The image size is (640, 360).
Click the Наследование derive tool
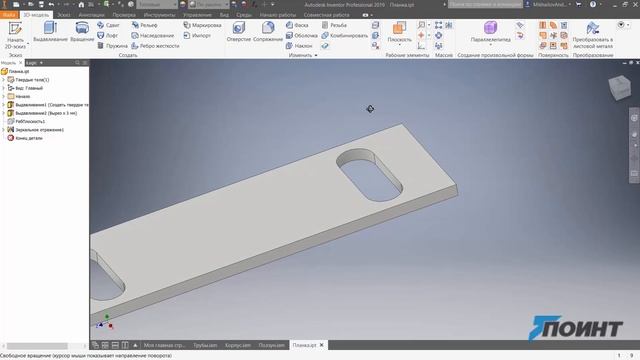point(153,36)
